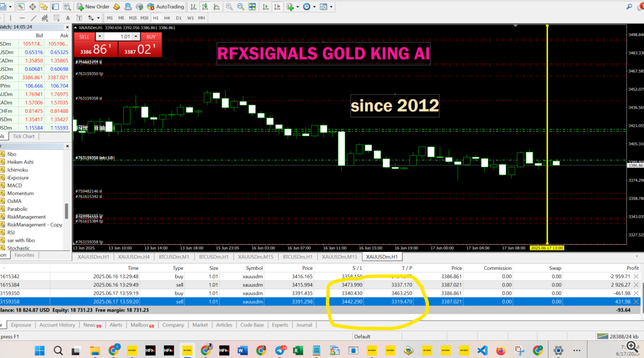
Task: Expand the Indicators list dropdown
Action: [297, 7]
